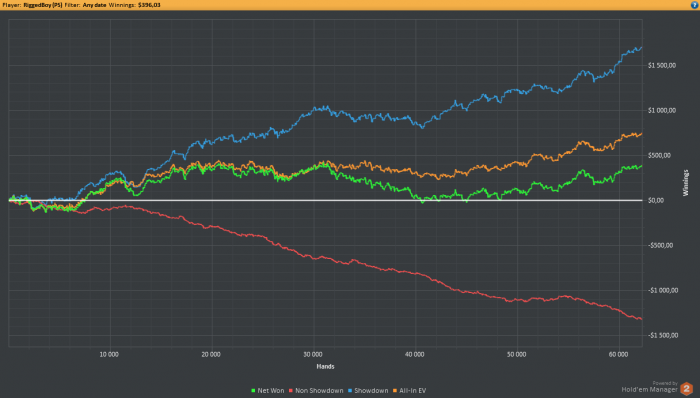Toggle the Showdown legend entry

(368, 390)
